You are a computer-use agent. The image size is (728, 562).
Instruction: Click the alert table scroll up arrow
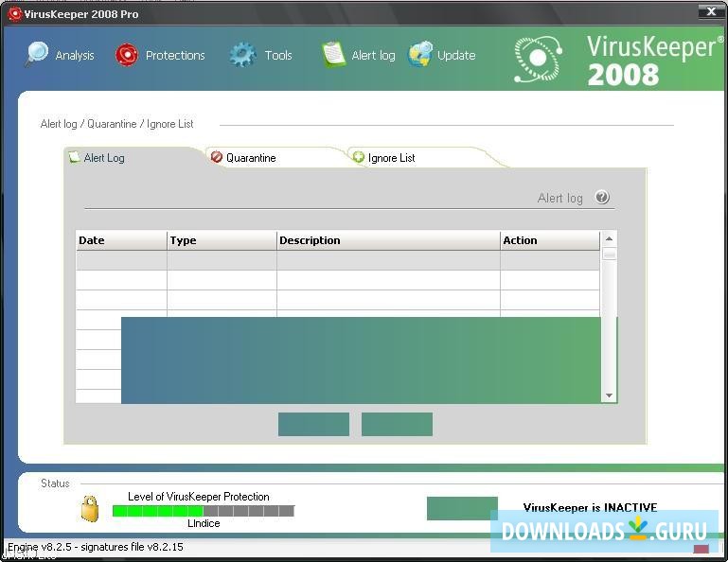[609, 239]
